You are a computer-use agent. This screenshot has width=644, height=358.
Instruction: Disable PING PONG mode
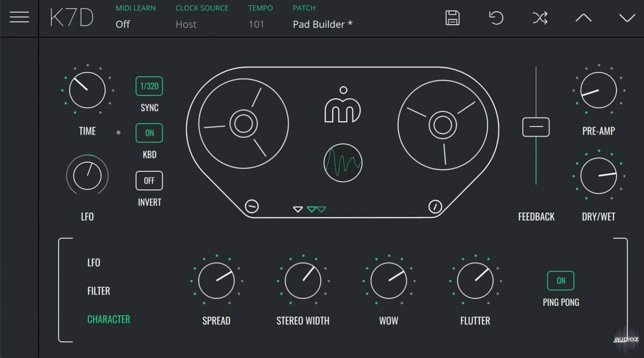pyautogui.click(x=560, y=280)
